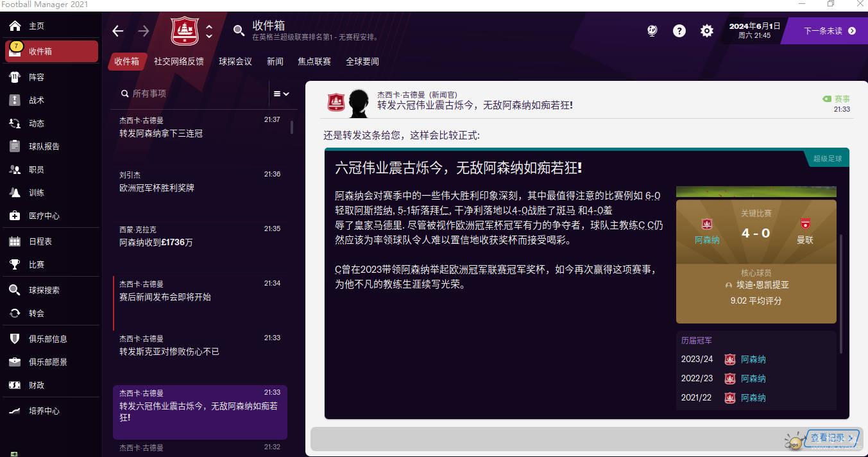Open the inbox list filter menu dropdown

coord(281,94)
